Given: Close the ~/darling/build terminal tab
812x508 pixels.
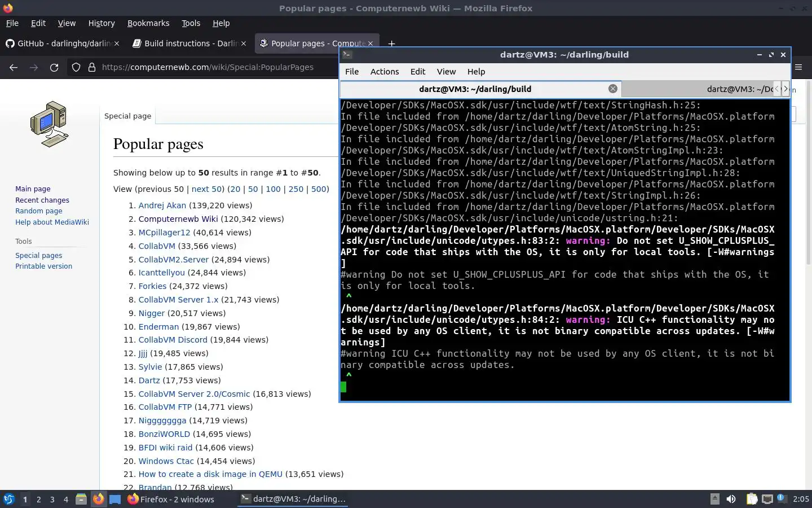Looking at the screenshot, I should (613, 89).
